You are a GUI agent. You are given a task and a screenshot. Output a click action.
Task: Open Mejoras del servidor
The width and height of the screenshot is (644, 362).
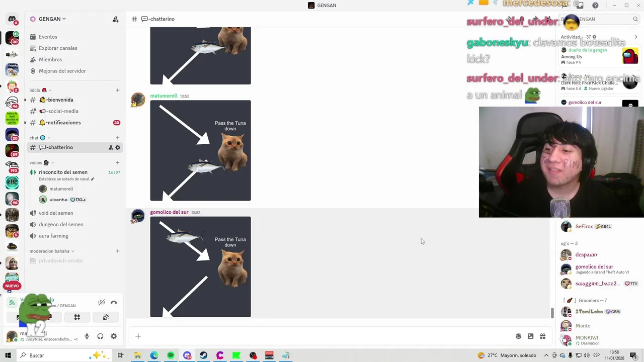tap(62, 71)
